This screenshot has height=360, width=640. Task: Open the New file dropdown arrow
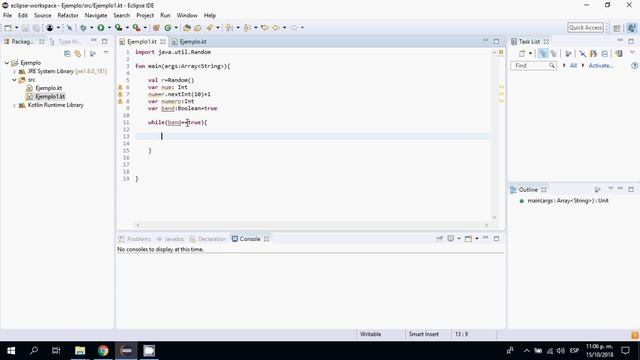[16, 28]
